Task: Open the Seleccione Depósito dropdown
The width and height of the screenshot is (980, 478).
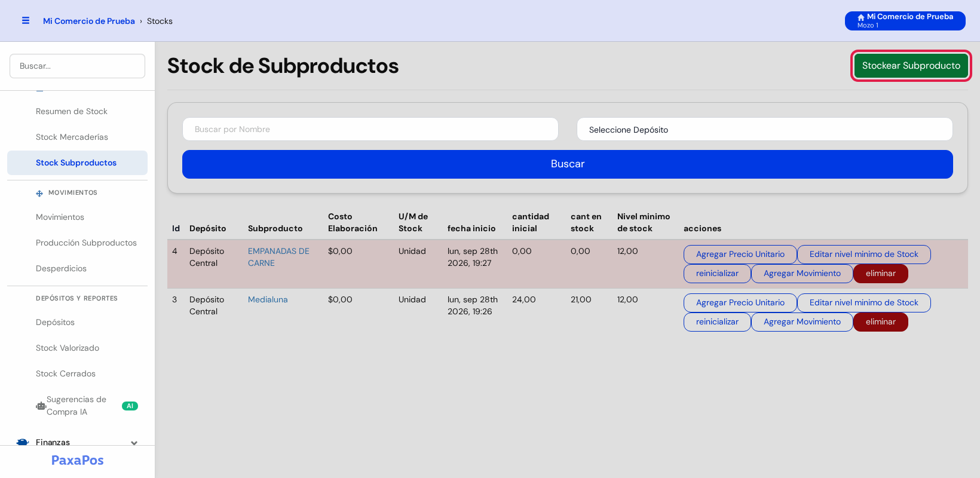Action: (x=765, y=129)
